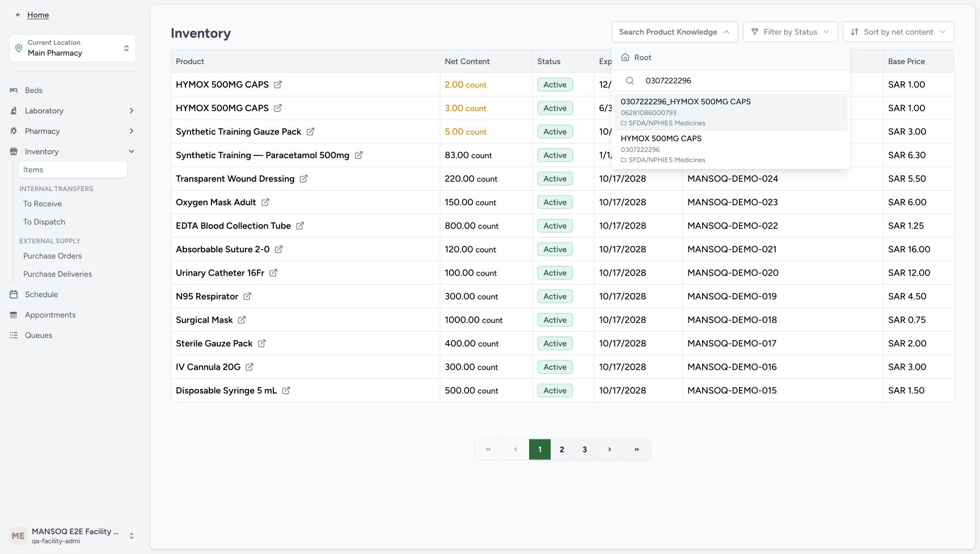Collapse the Search Product Knowledge dropdown
980x554 pixels.
click(675, 32)
